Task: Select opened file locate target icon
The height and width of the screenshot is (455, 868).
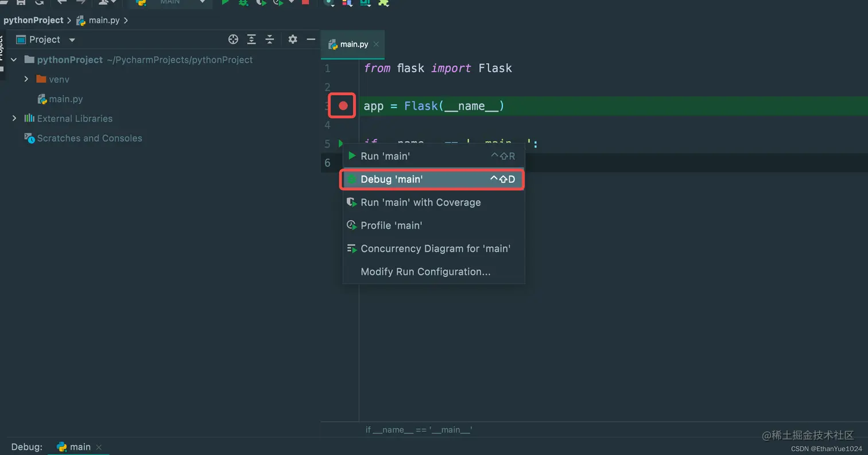Action: (x=233, y=39)
